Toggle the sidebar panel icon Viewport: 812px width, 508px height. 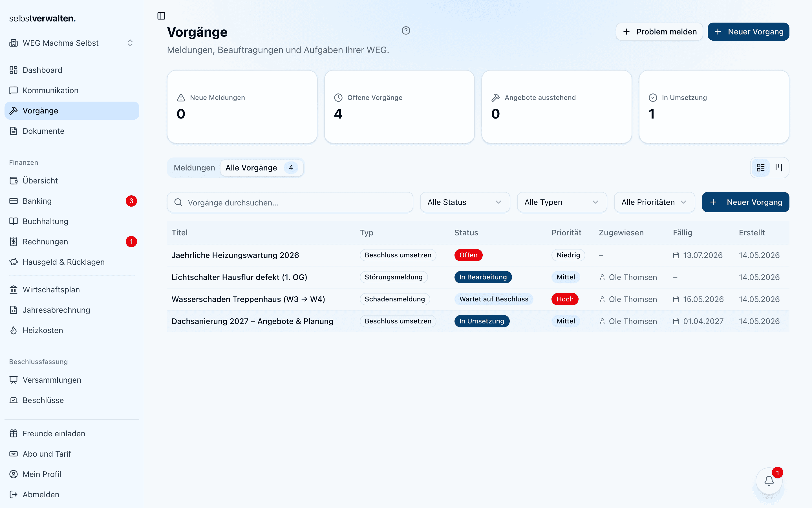click(x=161, y=16)
